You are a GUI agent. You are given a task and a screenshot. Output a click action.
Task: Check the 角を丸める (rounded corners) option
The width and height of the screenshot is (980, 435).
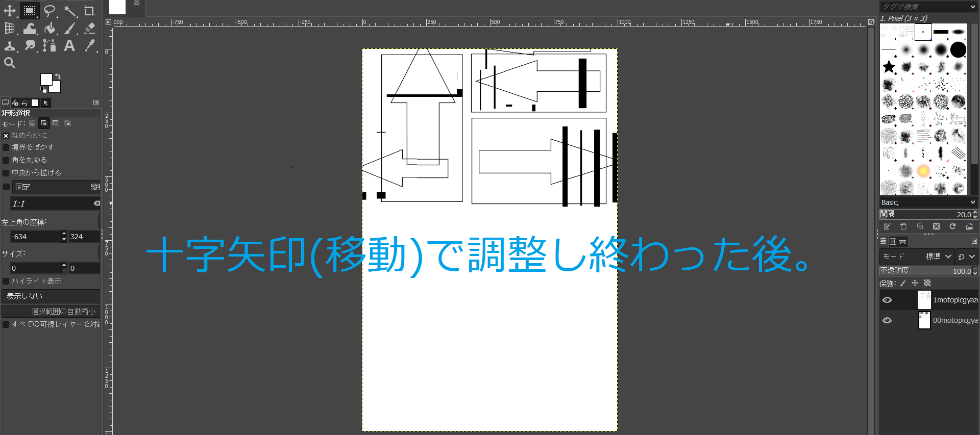point(6,160)
